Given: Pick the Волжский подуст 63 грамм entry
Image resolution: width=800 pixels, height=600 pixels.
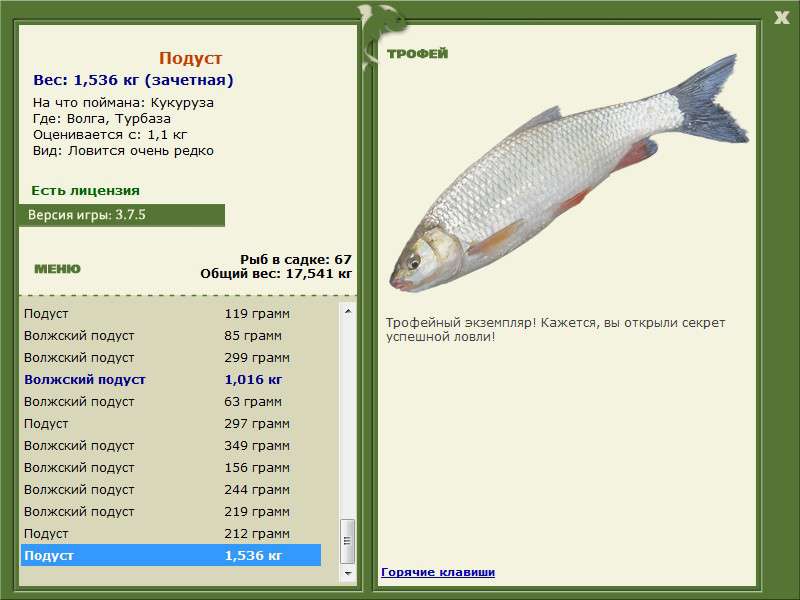Looking at the screenshot, I should [x=170, y=401].
